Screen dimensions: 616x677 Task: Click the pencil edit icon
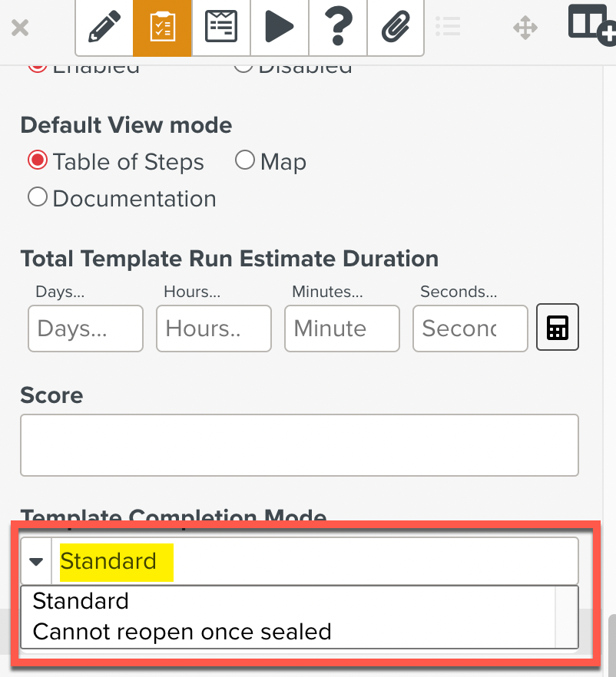[x=104, y=28]
